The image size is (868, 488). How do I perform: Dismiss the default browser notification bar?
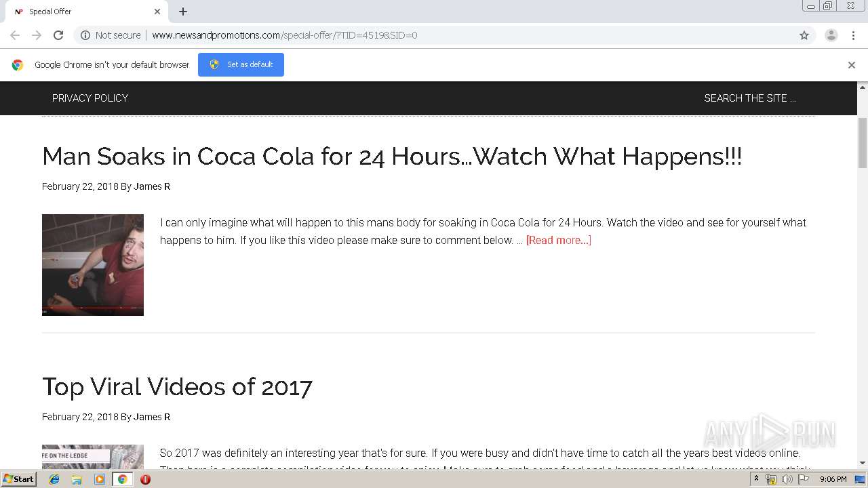[852, 65]
